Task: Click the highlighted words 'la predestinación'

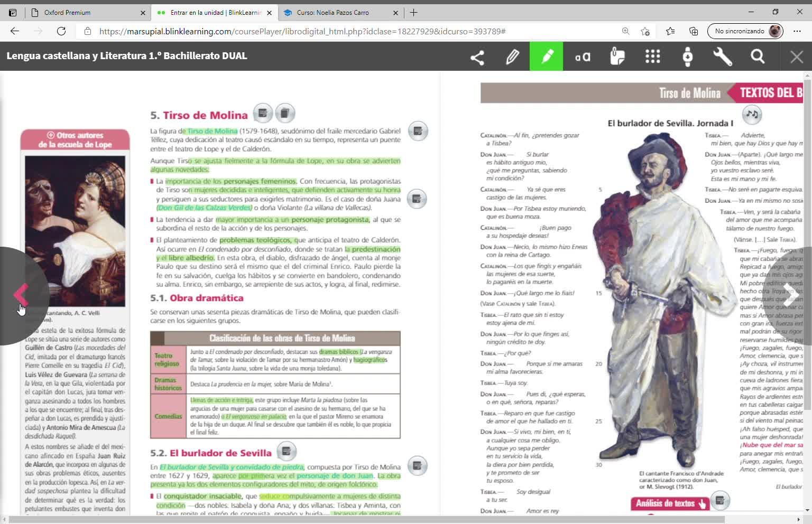Action: point(373,249)
